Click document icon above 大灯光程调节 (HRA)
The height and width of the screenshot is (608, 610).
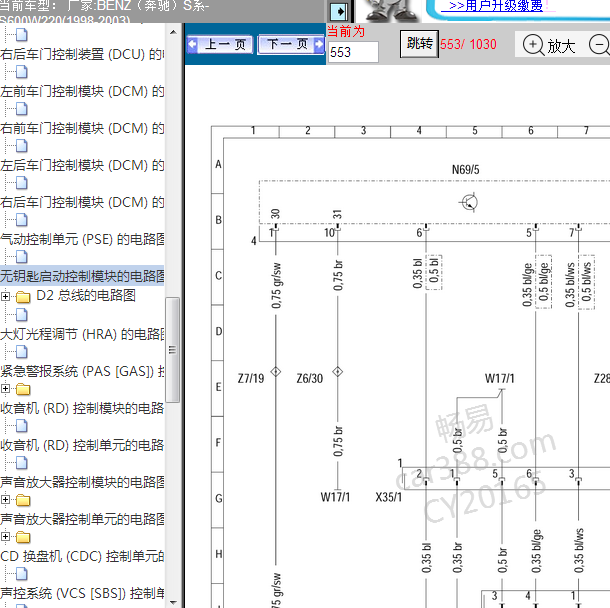[22, 315]
